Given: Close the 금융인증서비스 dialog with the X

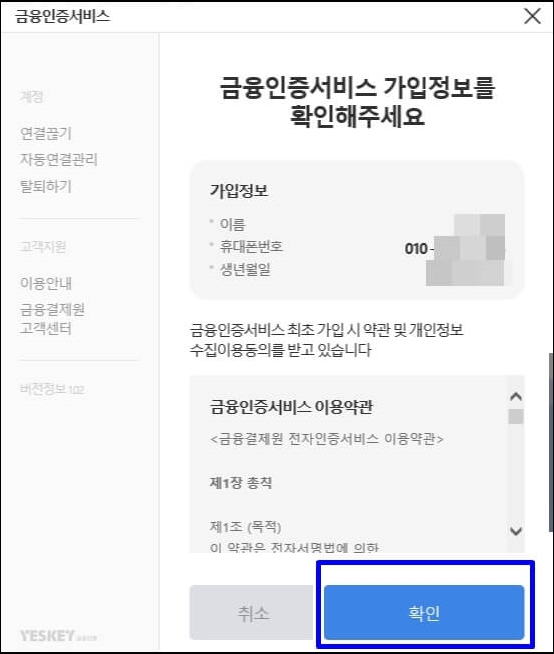Looking at the screenshot, I should pyautogui.click(x=532, y=17).
